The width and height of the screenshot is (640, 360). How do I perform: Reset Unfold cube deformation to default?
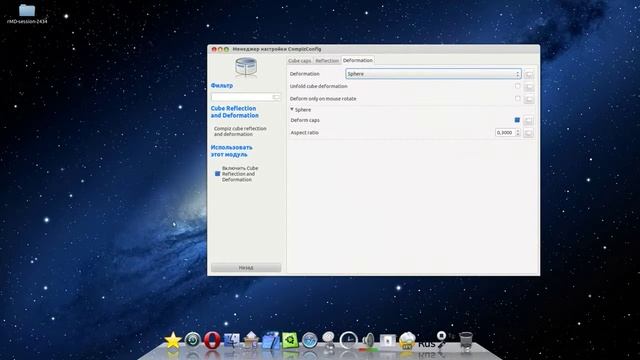coord(529,87)
